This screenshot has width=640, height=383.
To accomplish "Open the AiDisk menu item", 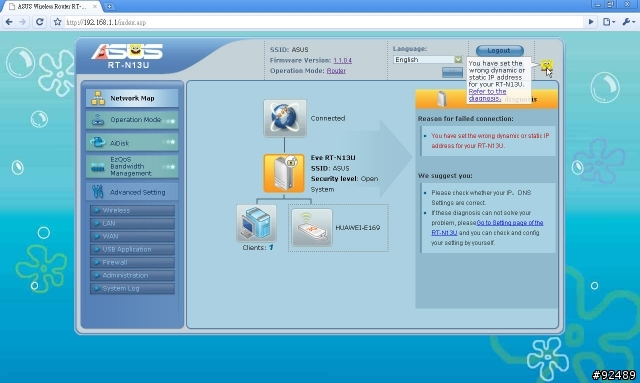I will [x=132, y=143].
